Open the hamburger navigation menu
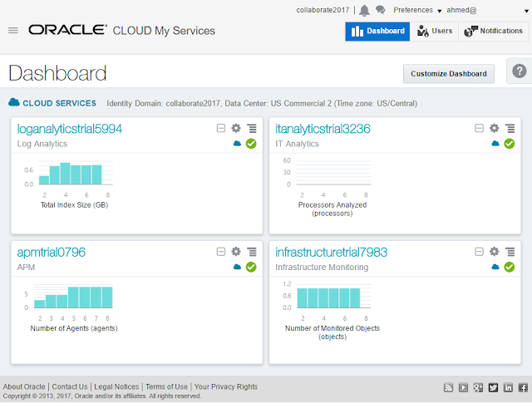 pyautogui.click(x=12, y=31)
